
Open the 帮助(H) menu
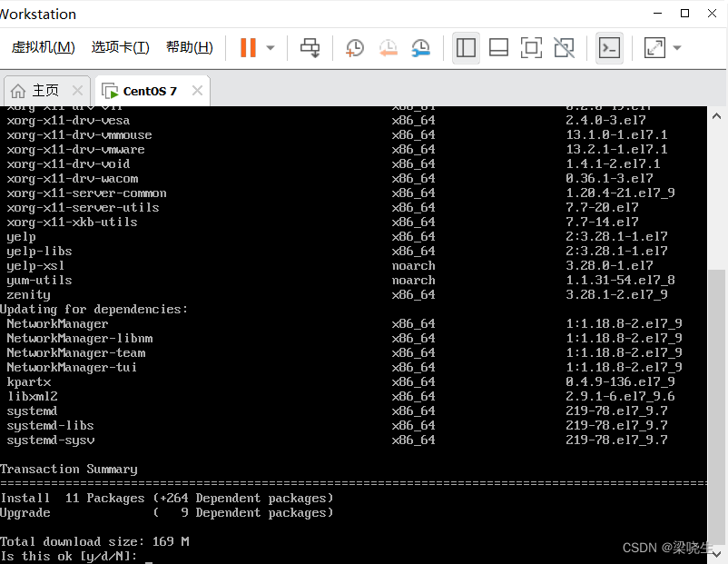(190, 47)
